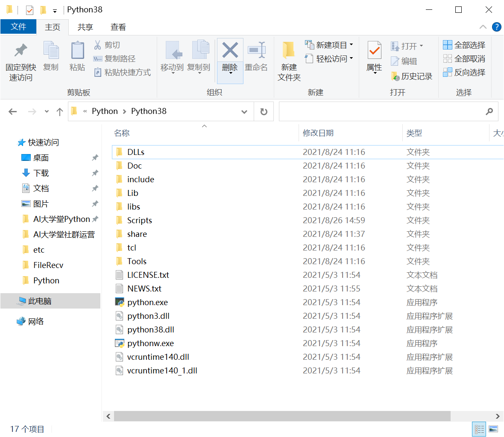Click the Paste (粘贴) clipboard icon
Screen dimensions: 504x437
tap(77, 51)
